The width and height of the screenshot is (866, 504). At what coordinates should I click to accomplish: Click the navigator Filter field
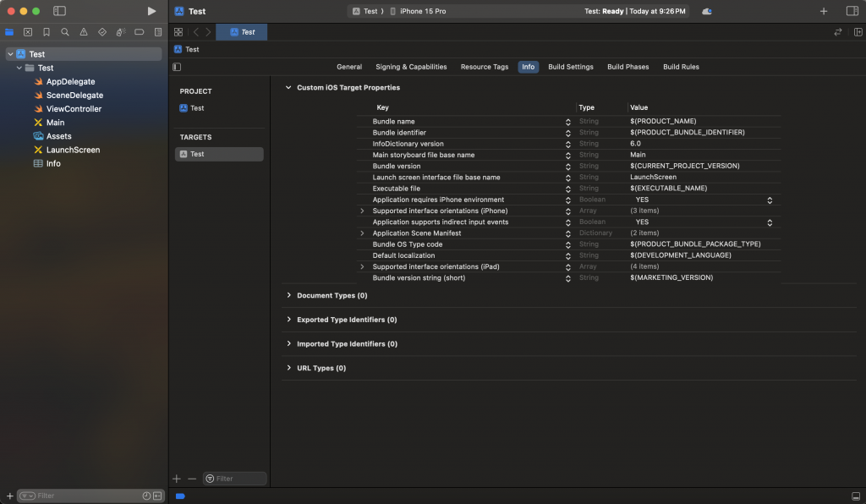pos(91,496)
